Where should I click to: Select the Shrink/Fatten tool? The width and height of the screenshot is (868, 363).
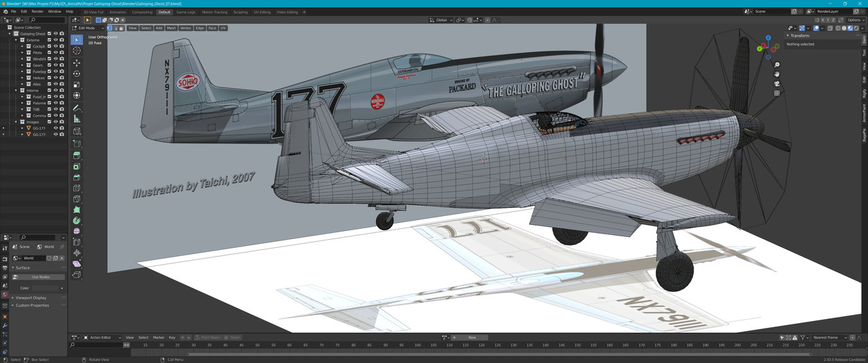[x=77, y=253]
